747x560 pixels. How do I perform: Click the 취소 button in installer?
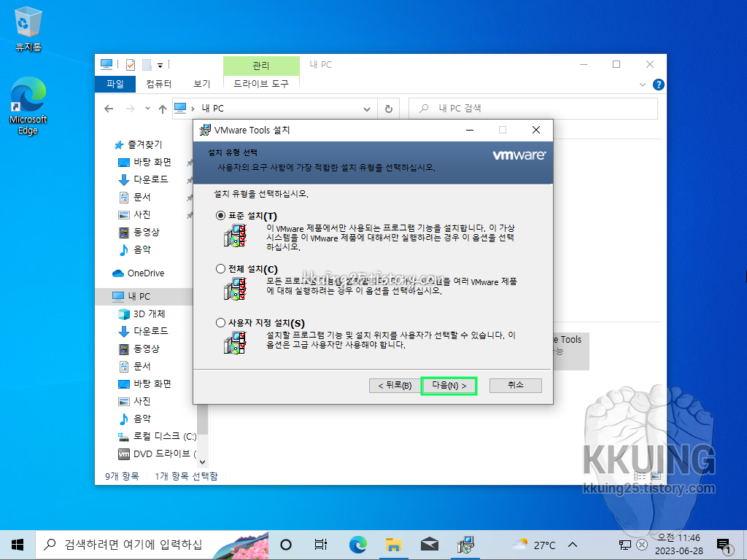tap(516, 385)
